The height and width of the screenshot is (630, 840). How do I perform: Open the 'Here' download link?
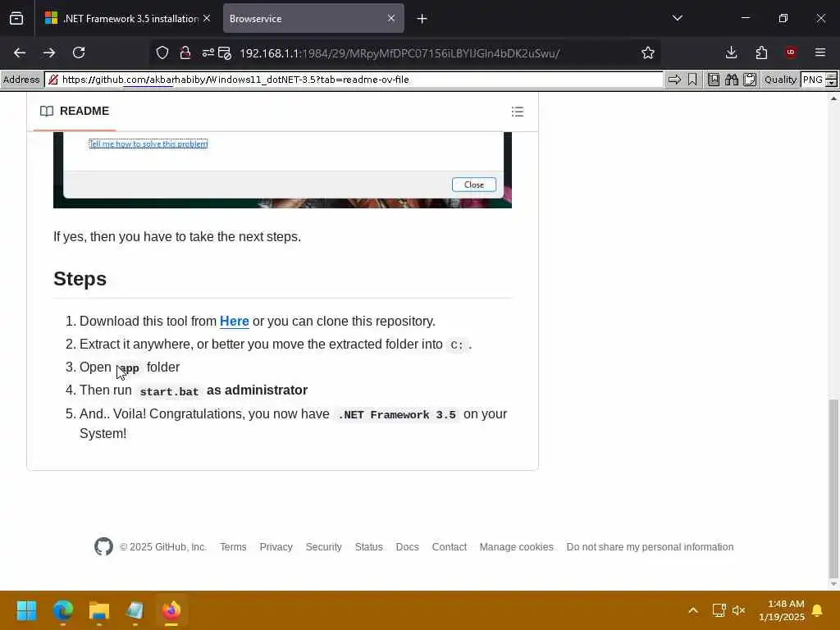(234, 321)
